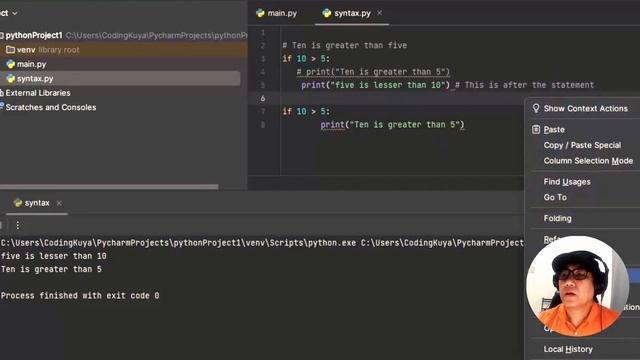This screenshot has width=640, height=360.
Task: Open Local History submenu
Action: coord(568,349)
